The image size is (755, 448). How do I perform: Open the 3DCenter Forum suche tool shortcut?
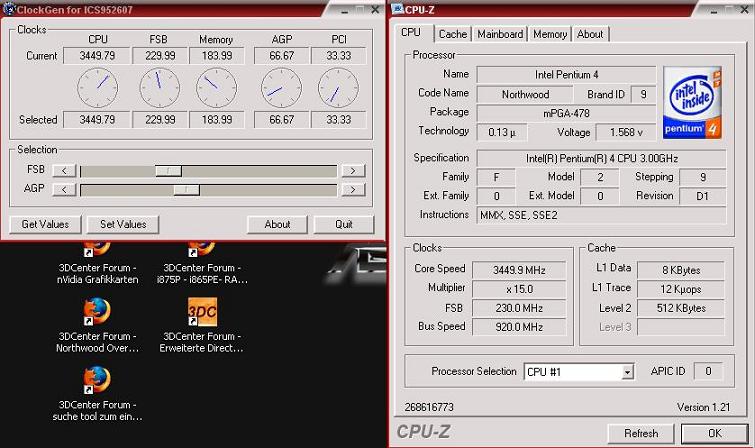[97, 394]
